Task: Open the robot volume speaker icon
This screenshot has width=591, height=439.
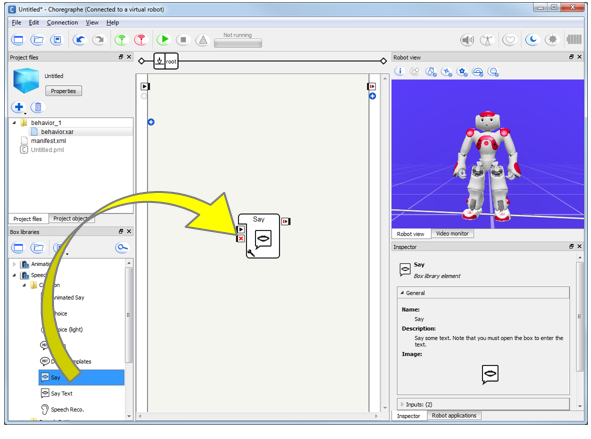Action: [467, 40]
